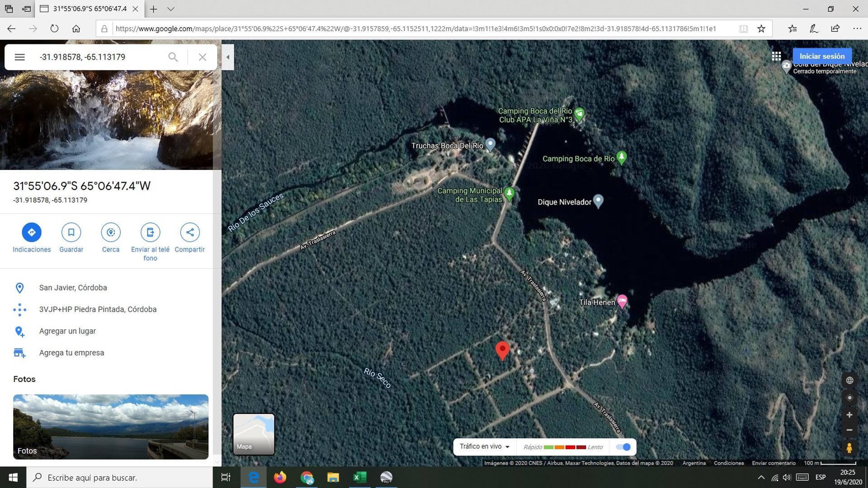Click the Street View pegman icon
Screen dimensions: 868x488
coord(849,448)
